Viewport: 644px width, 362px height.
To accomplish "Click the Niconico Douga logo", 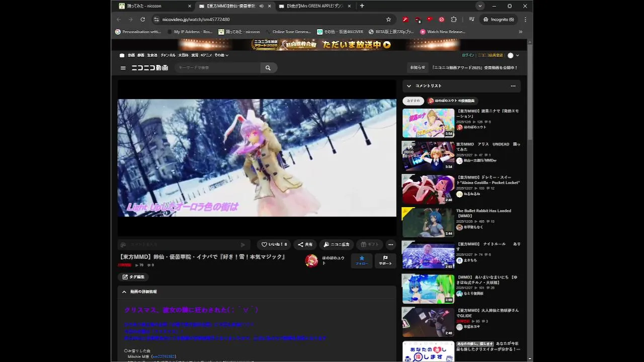I will coord(150,68).
